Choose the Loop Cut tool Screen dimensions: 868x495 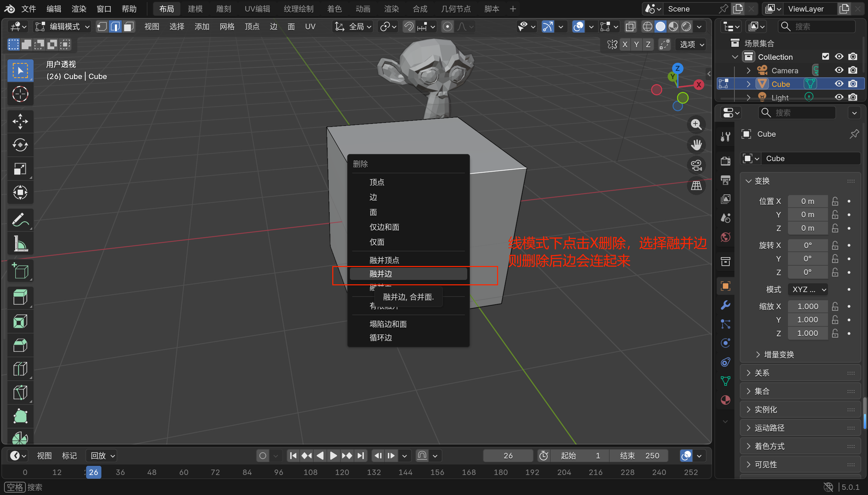[x=20, y=368]
